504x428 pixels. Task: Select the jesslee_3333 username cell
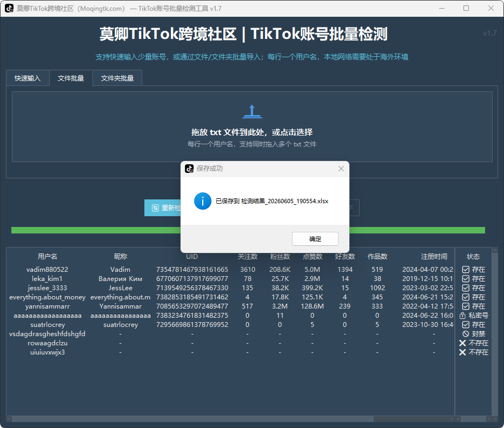[x=47, y=288]
